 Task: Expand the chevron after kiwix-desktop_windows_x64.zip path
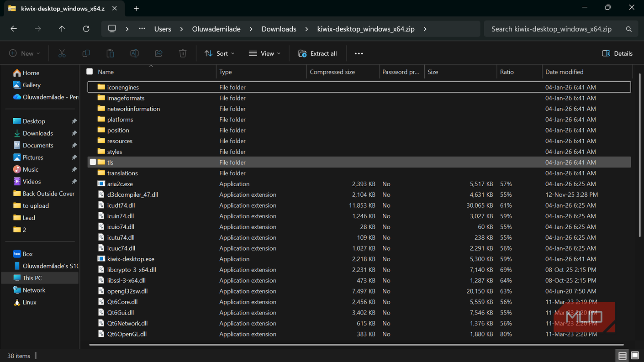425,29
